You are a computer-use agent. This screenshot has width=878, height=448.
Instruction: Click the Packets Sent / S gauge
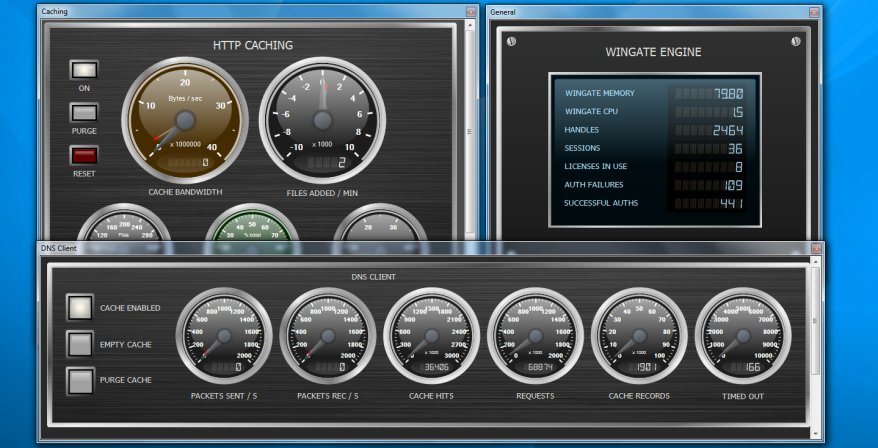[224, 335]
